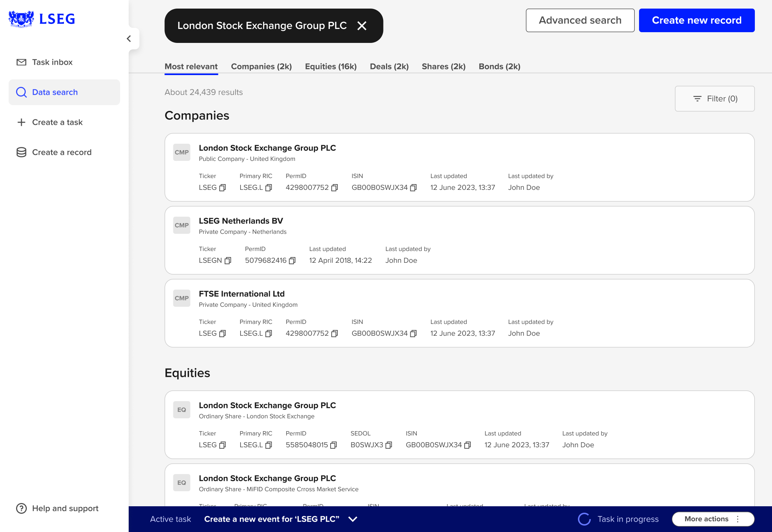Clear the search query with the X
This screenshot has height=532, width=772.
(362, 26)
